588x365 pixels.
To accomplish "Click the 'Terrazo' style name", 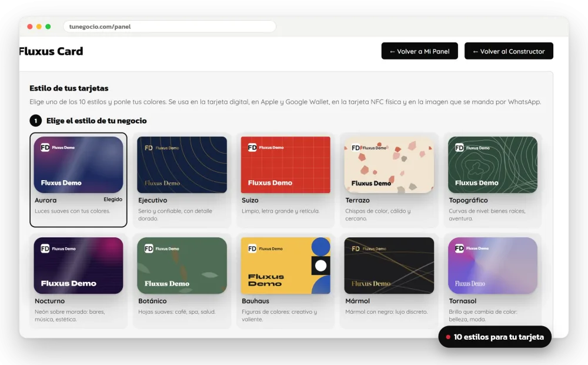I will click(x=358, y=200).
